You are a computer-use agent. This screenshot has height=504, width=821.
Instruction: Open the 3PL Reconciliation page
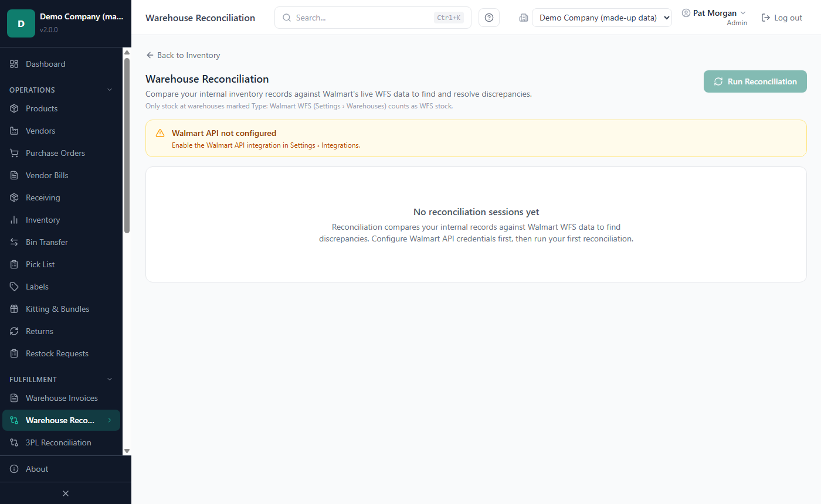point(61,442)
